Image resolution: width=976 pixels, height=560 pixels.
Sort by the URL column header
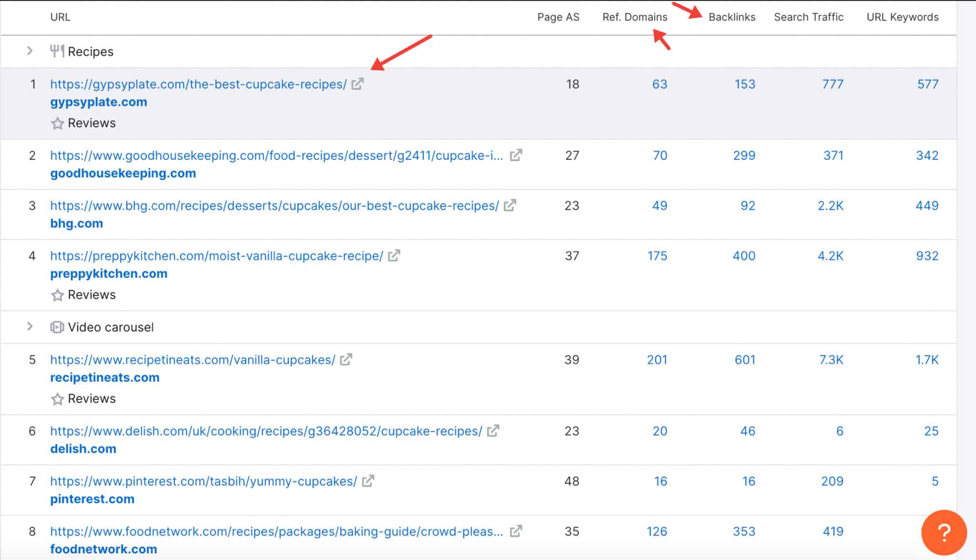(x=60, y=17)
